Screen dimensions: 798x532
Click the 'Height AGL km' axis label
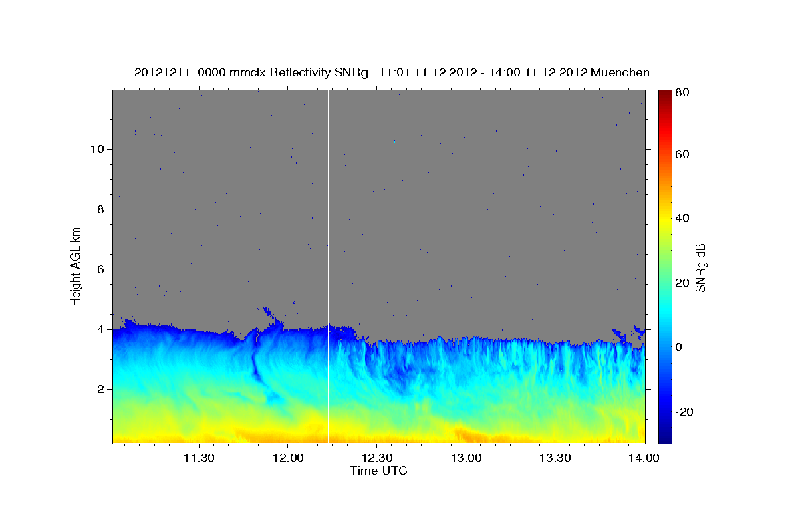(x=76, y=265)
